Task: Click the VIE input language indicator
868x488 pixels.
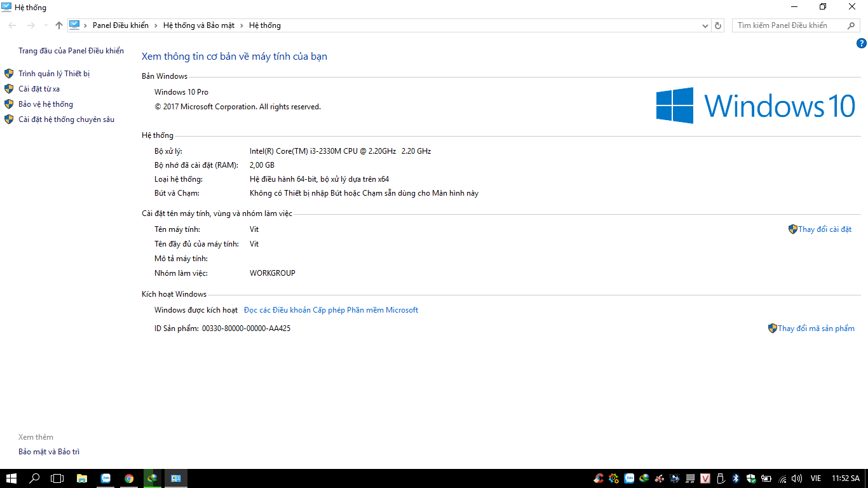Action: pos(816,478)
